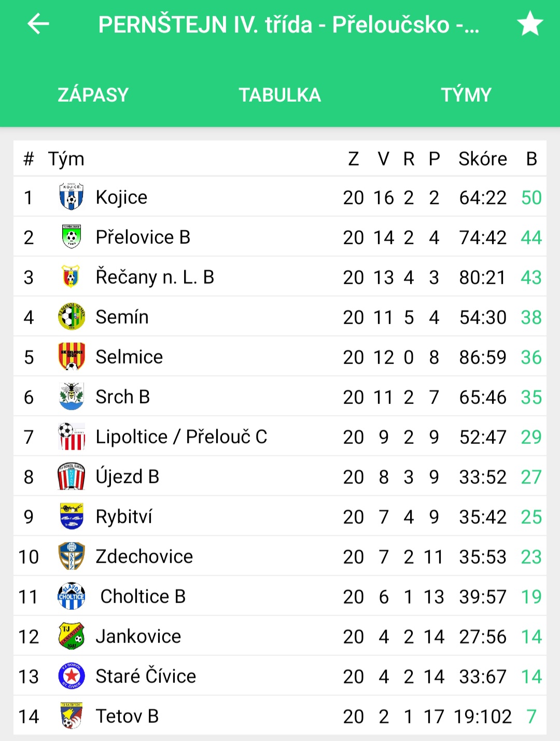The height and width of the screenshot is (741, 560).
Task: Tap the Rybitví team crest
Action: (72, 516)
